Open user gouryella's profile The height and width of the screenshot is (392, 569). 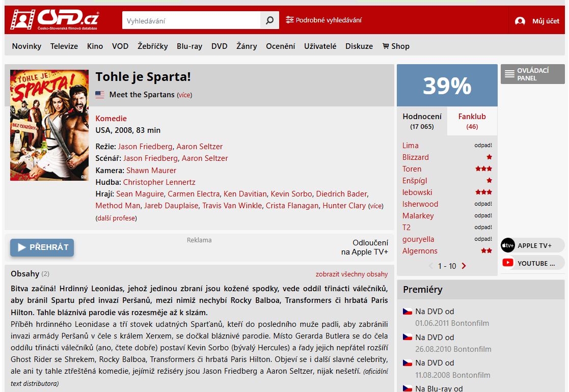(418, 239)
